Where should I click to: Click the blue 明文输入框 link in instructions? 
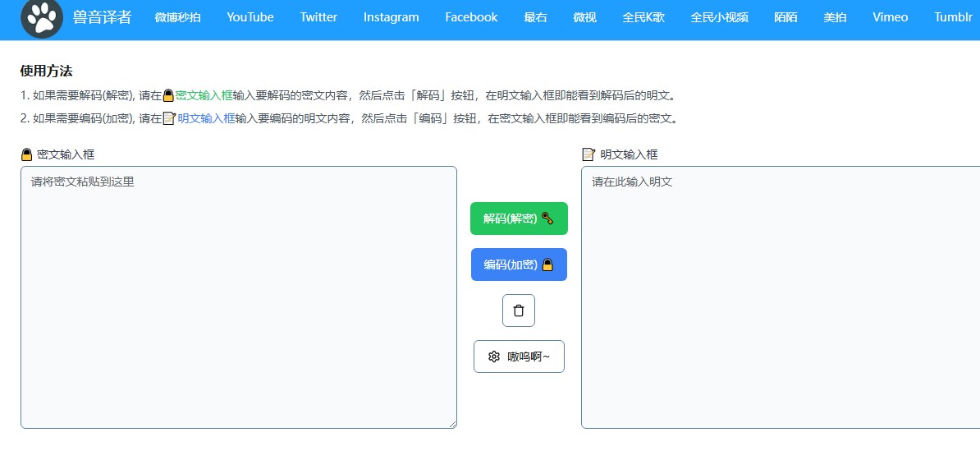coord(206,118)
